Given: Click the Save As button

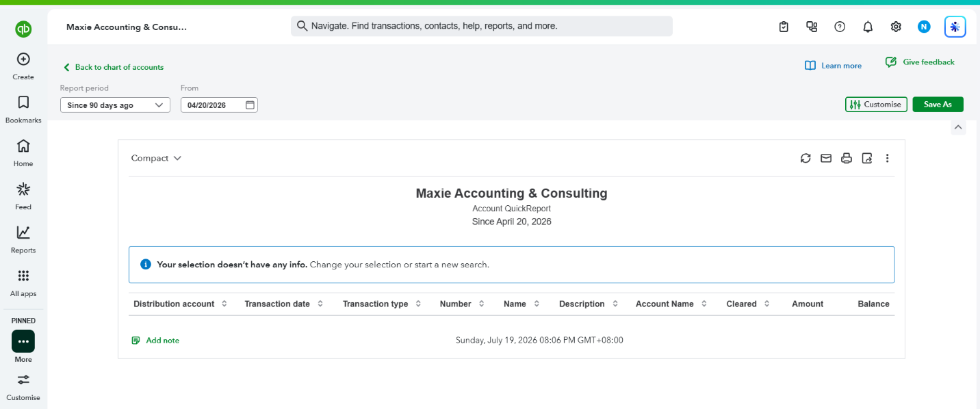Looking at the screenshot, I should tap(938, 105).
